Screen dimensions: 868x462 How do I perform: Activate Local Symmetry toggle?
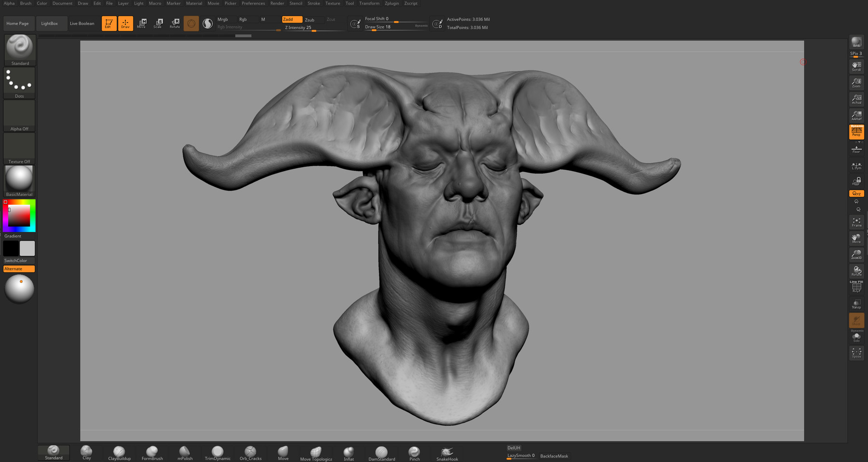[x=856, y=165]
